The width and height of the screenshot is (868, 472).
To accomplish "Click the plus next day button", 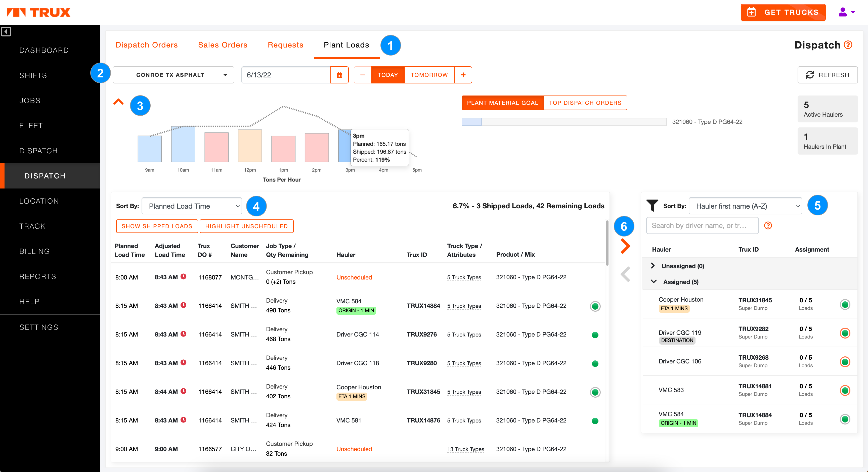I will [x=463, y=75].
